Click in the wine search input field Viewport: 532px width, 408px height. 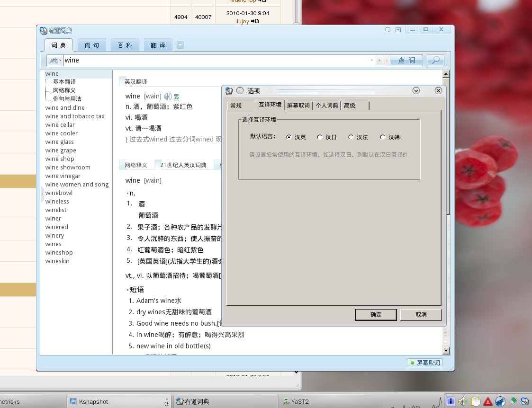216,60
